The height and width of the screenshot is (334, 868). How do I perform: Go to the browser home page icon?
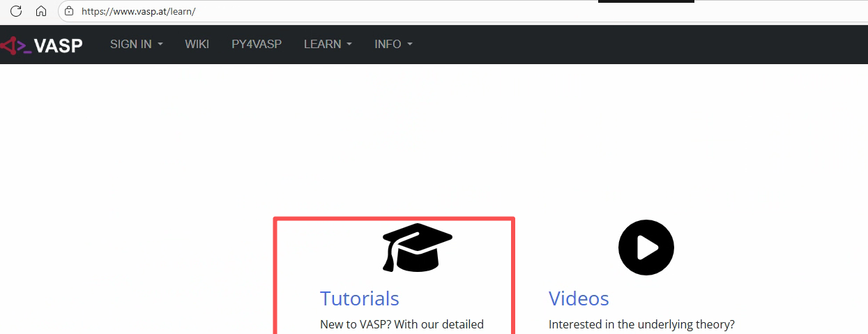(41, 11)
